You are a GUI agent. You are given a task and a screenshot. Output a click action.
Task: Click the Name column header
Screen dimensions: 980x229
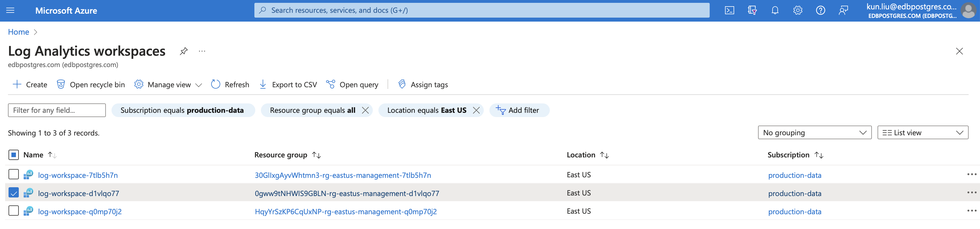33,155
